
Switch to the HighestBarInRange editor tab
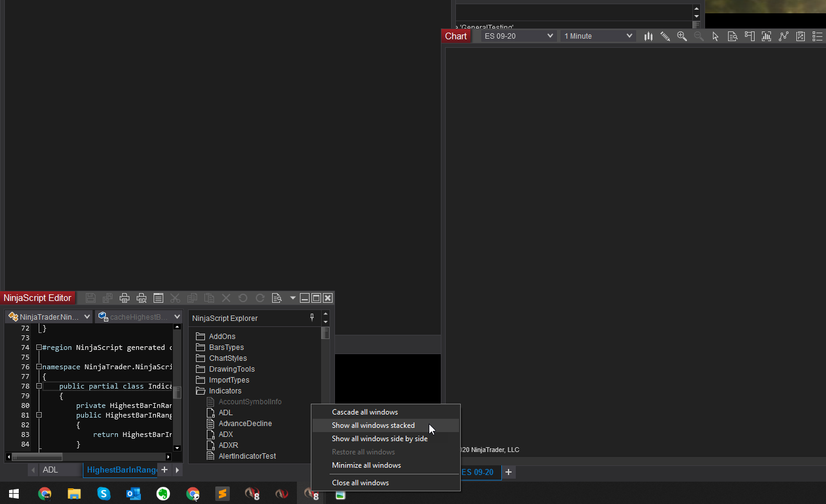[120, 470]
